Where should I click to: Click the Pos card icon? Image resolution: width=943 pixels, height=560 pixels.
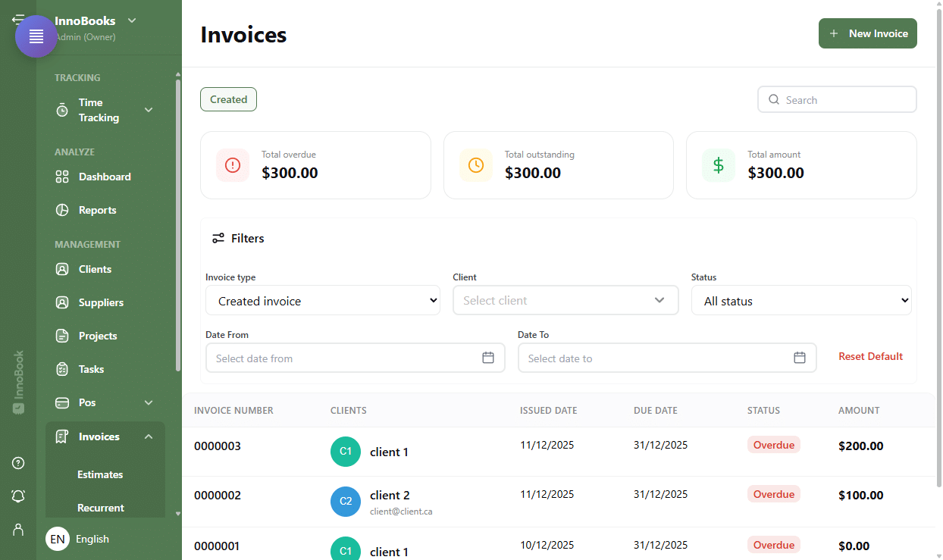(62, 402)
